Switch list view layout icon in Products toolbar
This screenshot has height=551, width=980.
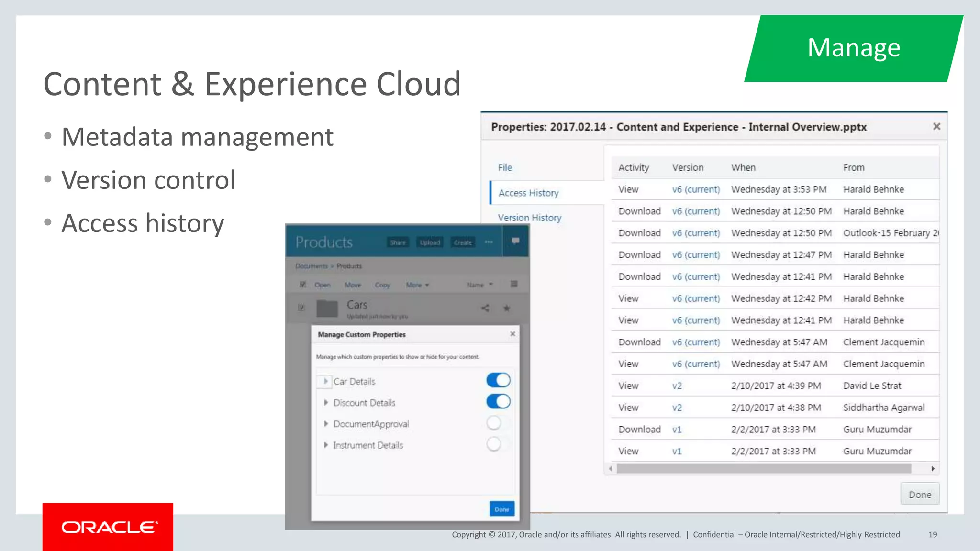click(x=514, y=284)
